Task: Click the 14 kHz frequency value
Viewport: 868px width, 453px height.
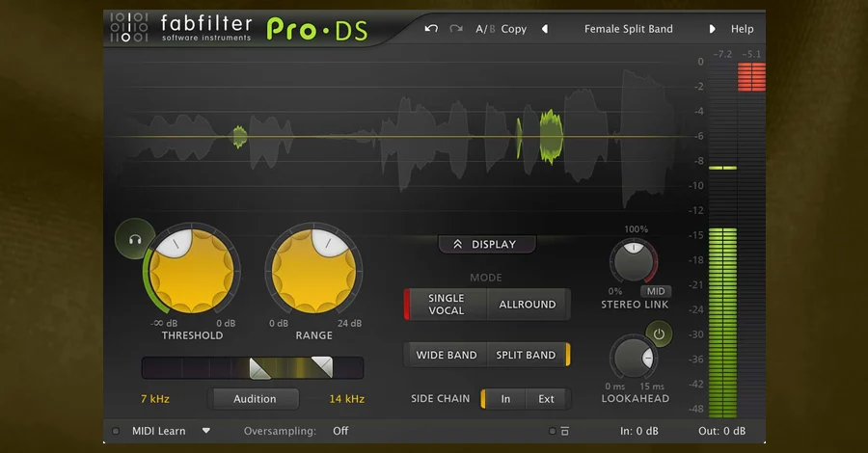Action: 346,399
